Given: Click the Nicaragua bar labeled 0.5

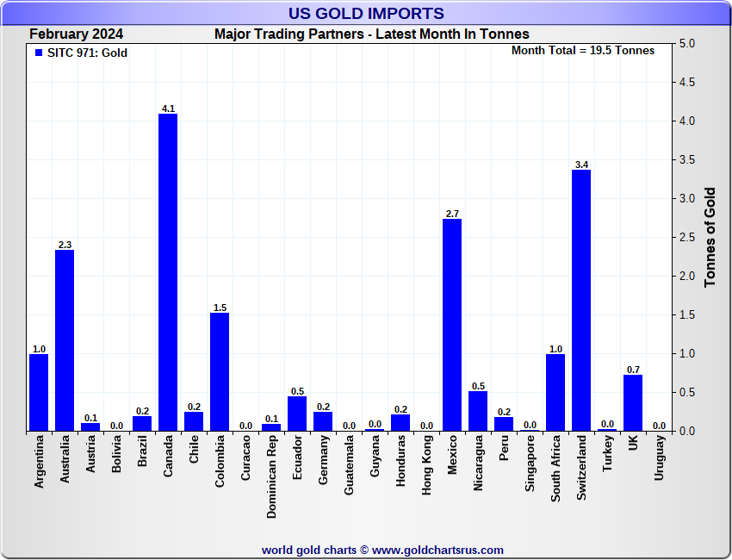Looking at the screenshot, I should [x=478, y=411].
